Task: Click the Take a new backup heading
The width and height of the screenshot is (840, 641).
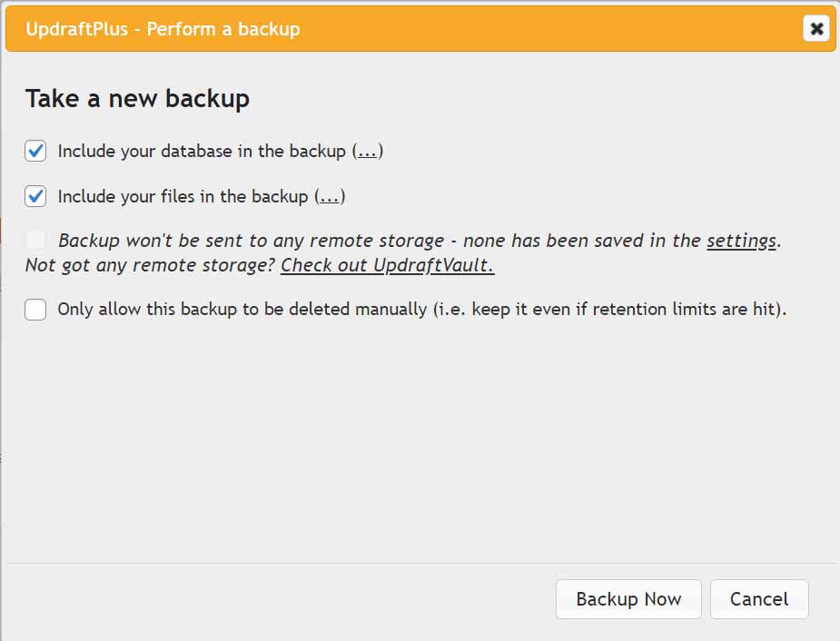Action: [x=138, y=98]
